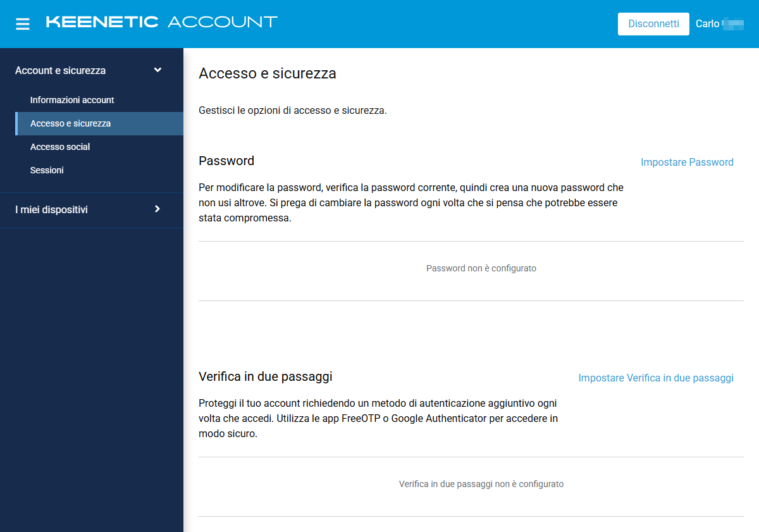759x532 pixels.
Task: Select Accesso e sicurezza in sidebar
Action: pos(99,123)
